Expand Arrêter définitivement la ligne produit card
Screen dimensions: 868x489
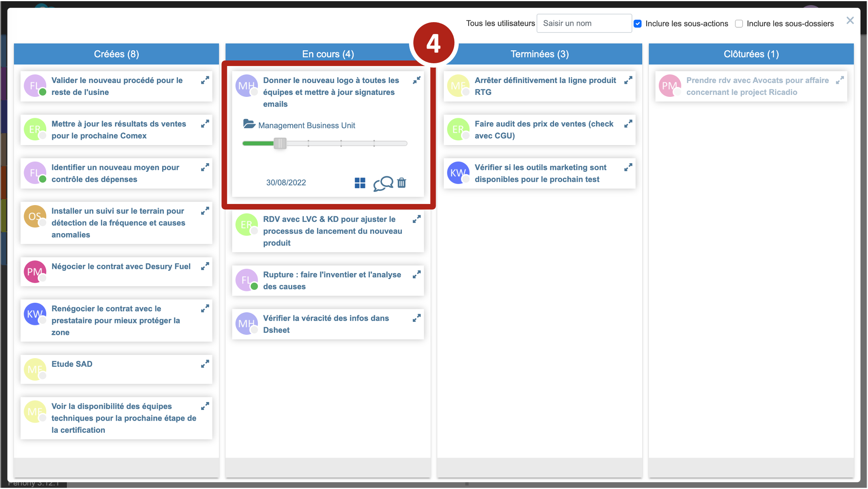point(628,80)
